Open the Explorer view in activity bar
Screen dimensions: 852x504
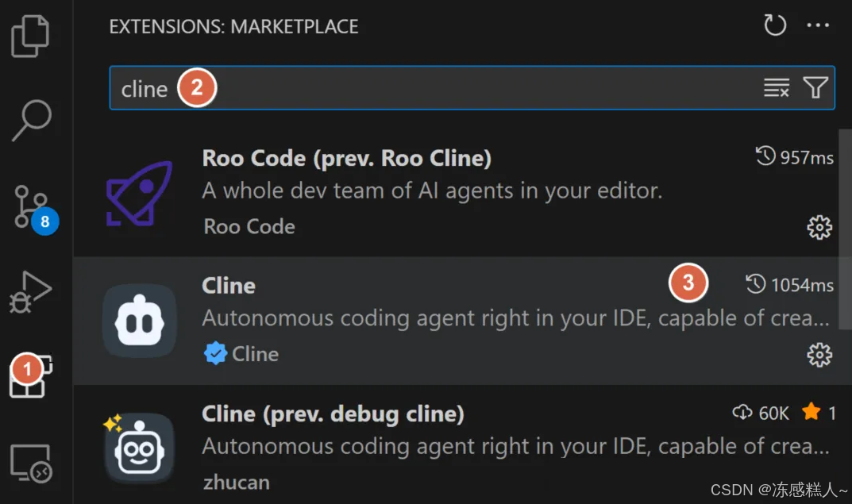pos(30,37)
